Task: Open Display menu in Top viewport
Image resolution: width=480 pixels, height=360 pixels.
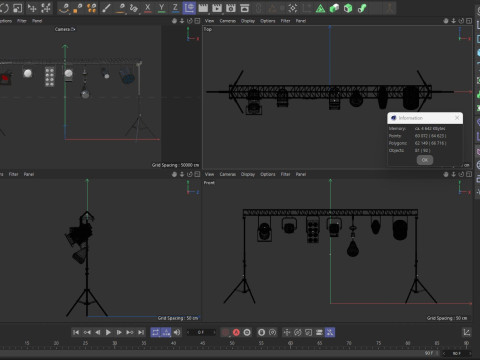Action: [248, 21]
